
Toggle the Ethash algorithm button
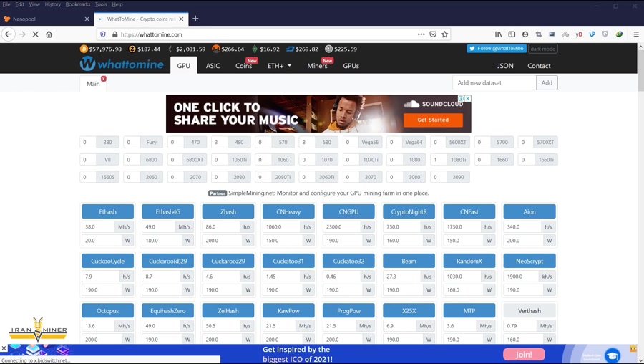click(x=107, y=211)
